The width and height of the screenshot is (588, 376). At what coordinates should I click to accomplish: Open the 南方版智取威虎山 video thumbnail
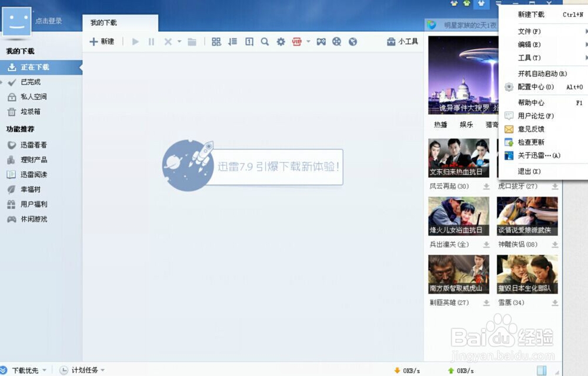[459, 274]
